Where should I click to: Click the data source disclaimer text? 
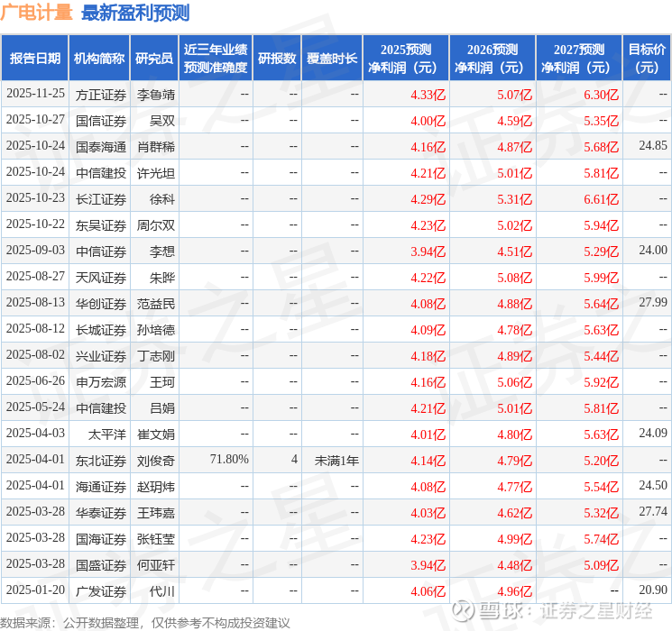coord(145,622)
